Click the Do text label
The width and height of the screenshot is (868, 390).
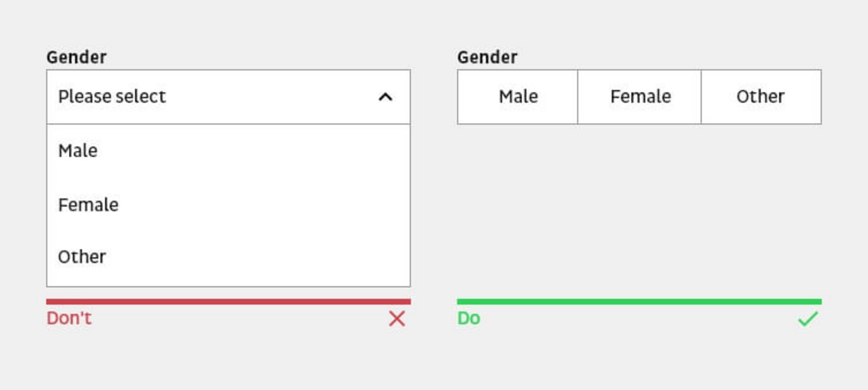click(469, 317)
